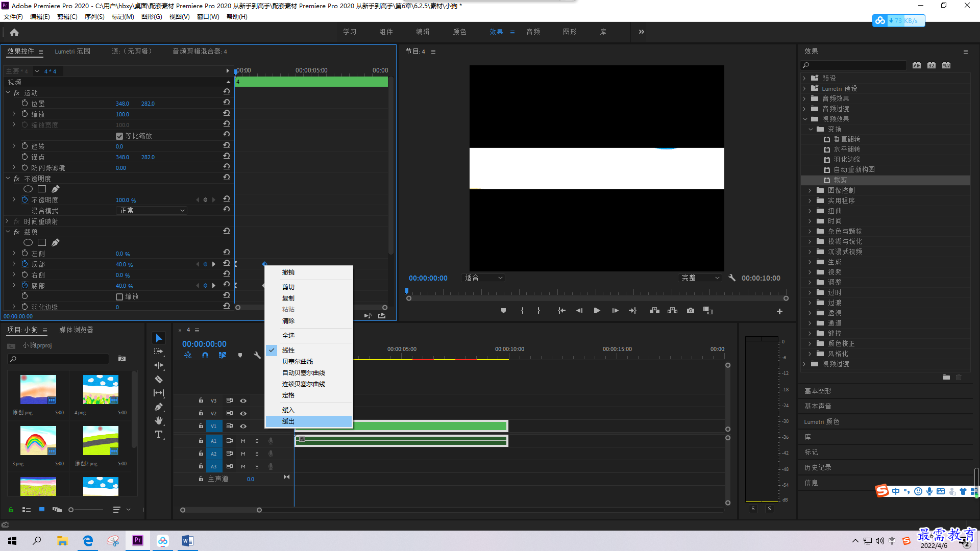
Task: Click the timeline horizontal zoom scrollbar
Action: pos(220,510)
